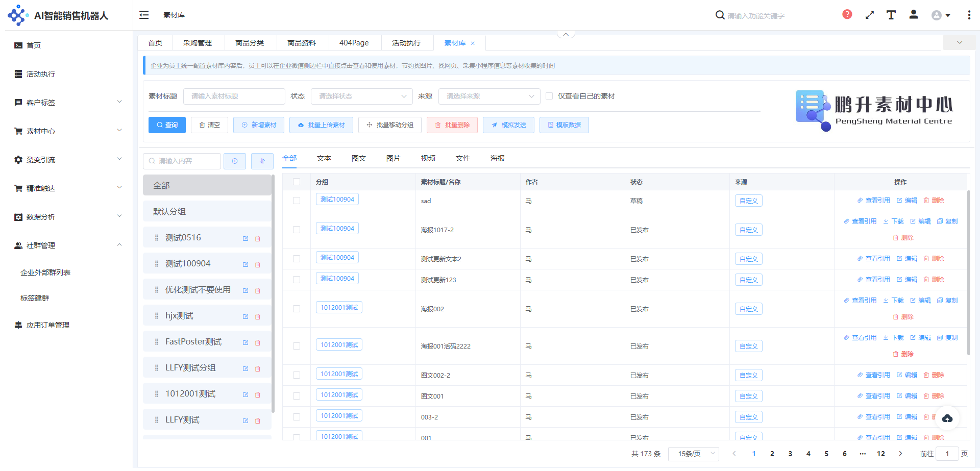The image size is (980, 471).
Task: Select the checkbox for row 海报1017-2
Action: (297, 230)
